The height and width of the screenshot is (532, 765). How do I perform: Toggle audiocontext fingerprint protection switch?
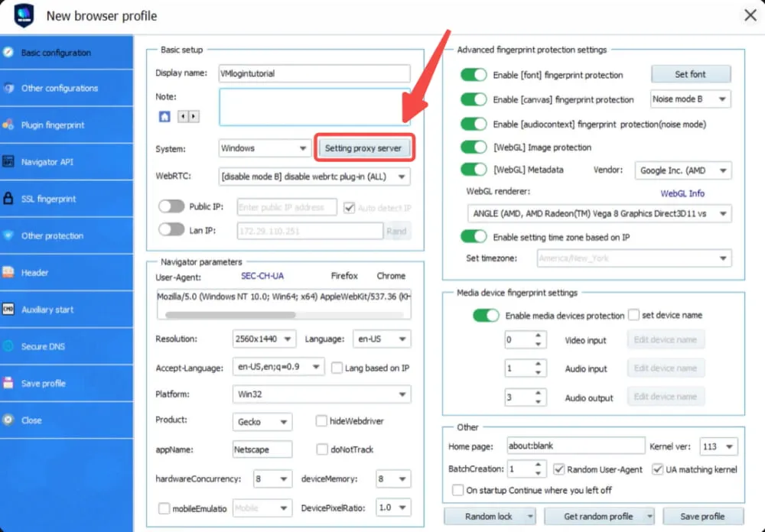click(x=474, y=124)
